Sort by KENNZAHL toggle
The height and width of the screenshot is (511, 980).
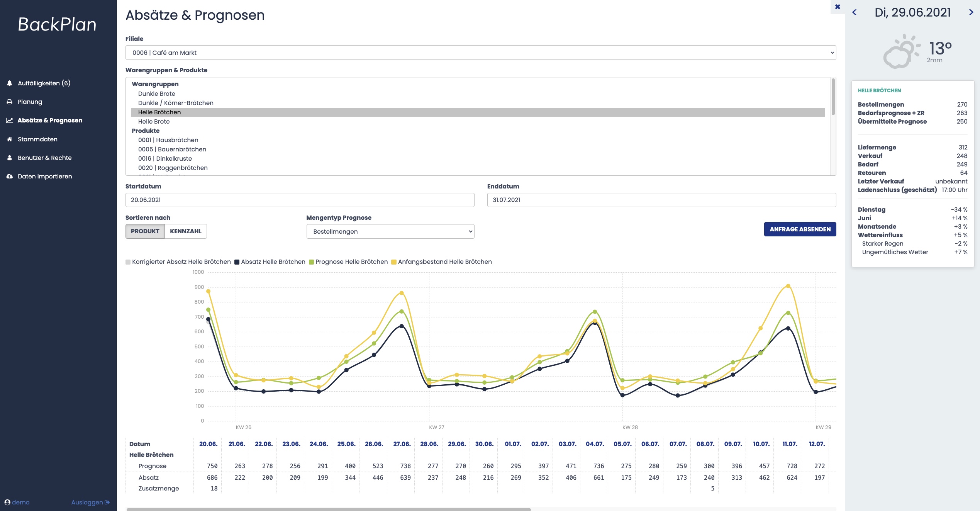pos(186,231)
